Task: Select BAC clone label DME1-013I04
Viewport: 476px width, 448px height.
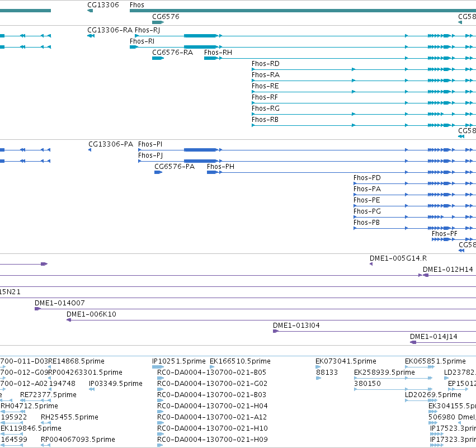Action: point(296,326)
